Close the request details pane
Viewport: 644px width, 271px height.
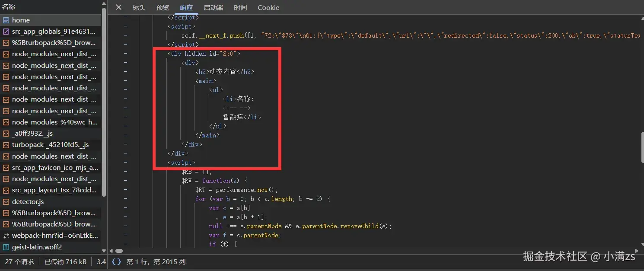119,7
